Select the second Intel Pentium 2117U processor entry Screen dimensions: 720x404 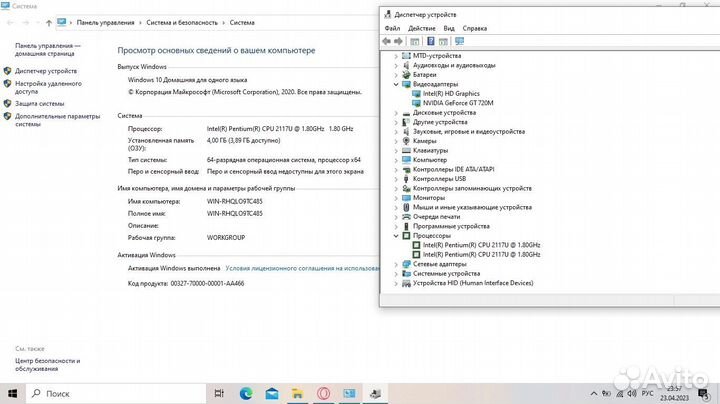(481, 254)
